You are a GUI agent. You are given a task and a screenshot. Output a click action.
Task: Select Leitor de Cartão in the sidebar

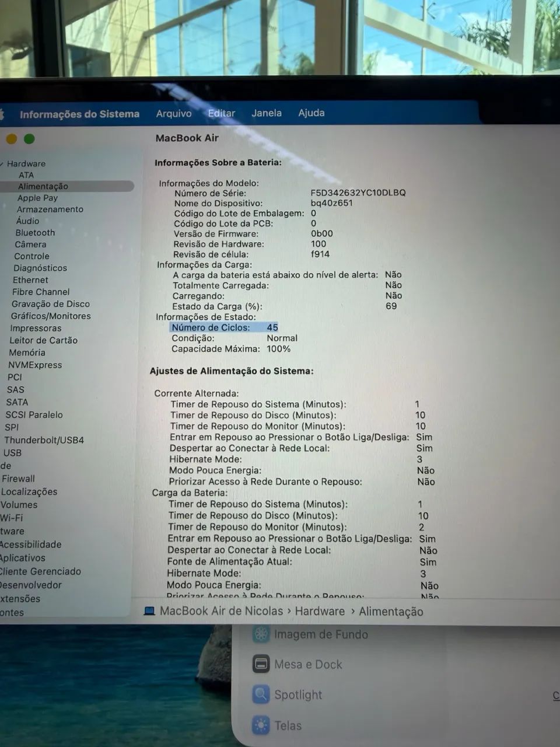coord(43,340)
